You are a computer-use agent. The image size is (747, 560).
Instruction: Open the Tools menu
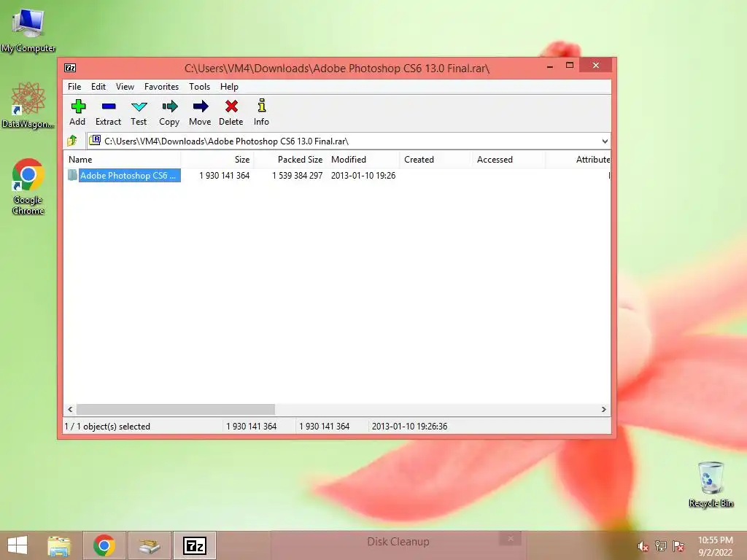(199, 87)
